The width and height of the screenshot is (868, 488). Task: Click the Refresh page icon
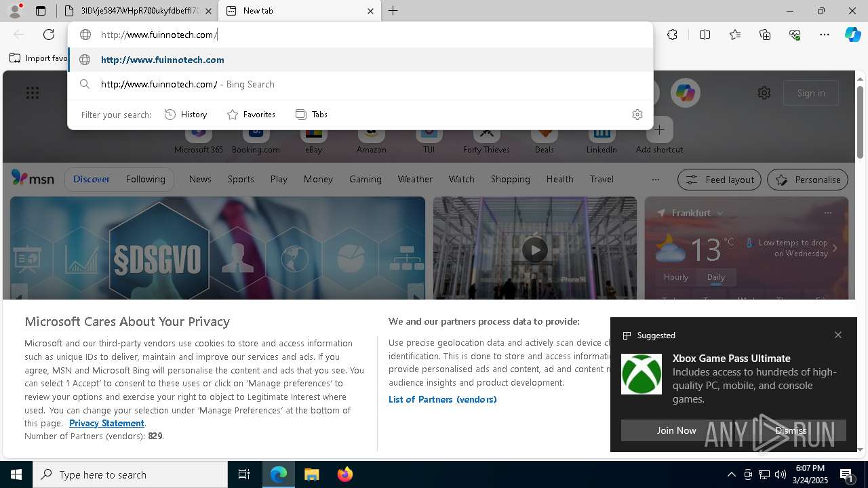coord(49,35)
